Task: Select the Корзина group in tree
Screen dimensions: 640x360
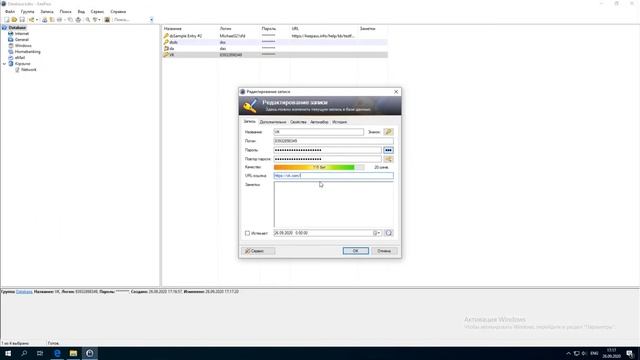Action: coord(22,64)
